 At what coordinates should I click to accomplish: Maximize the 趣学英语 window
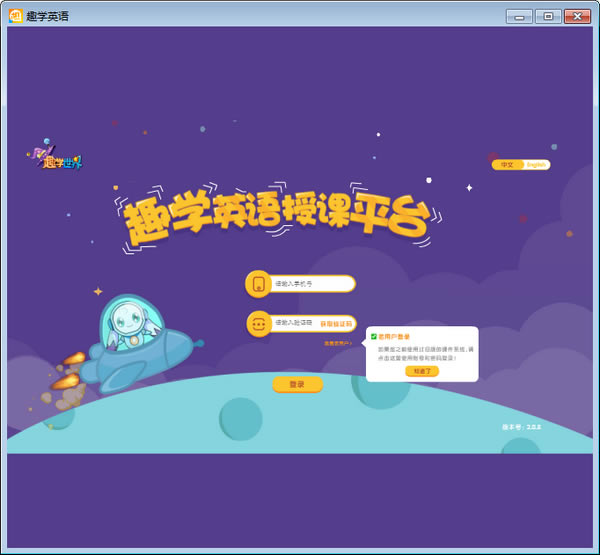[x=548, y=16]
